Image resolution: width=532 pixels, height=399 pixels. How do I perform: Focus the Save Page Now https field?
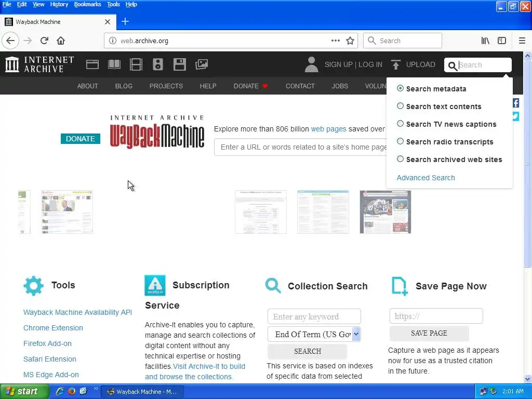pyautogui.click(x=436, y=316)
